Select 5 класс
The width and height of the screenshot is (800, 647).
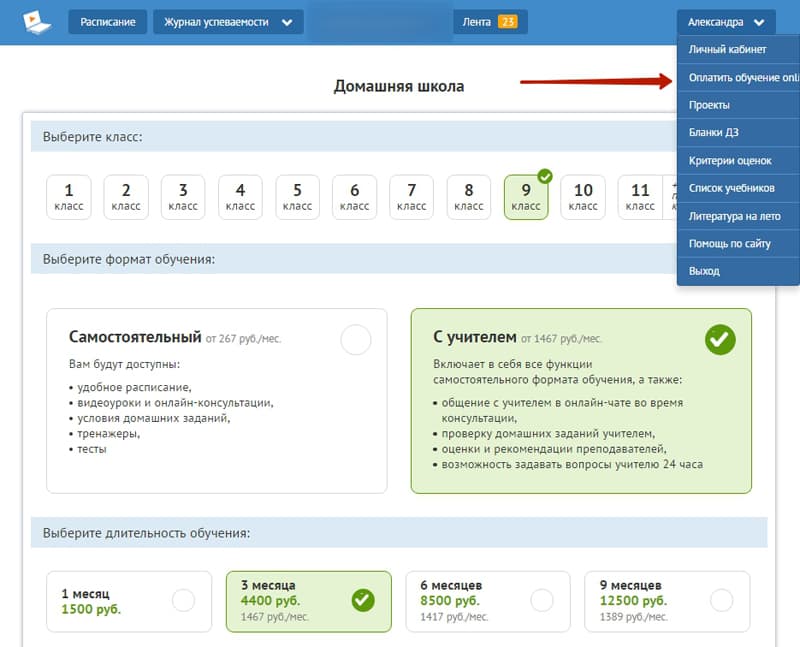(x=297, y=197)
